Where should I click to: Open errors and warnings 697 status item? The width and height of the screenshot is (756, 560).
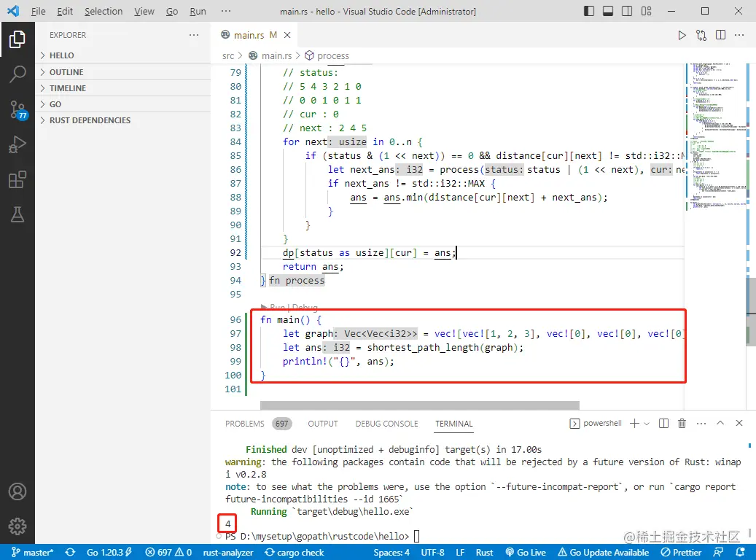point(168,552)
